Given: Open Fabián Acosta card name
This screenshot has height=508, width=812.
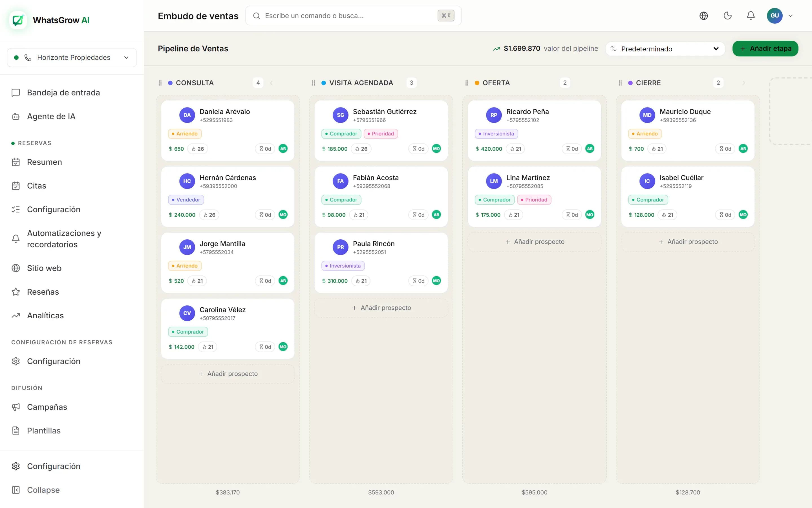Looking at the screenshot, I should coord(376,178).
